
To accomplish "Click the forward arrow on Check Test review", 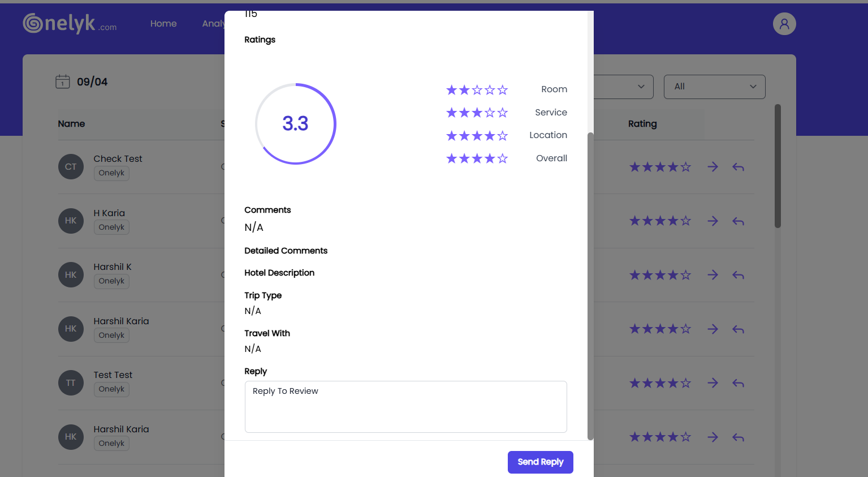I will click(x=712, y=166).
